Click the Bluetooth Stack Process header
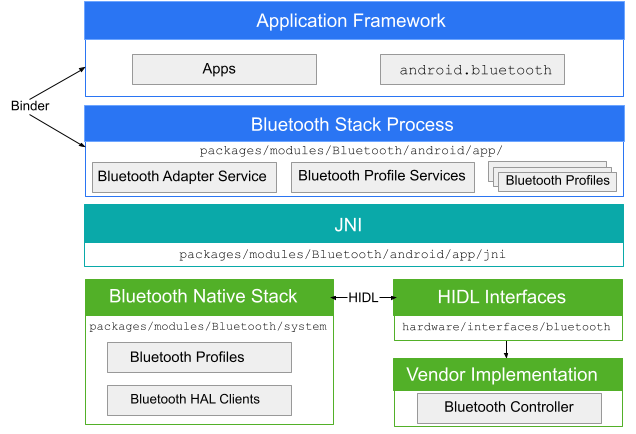 [x=353, y=125]
